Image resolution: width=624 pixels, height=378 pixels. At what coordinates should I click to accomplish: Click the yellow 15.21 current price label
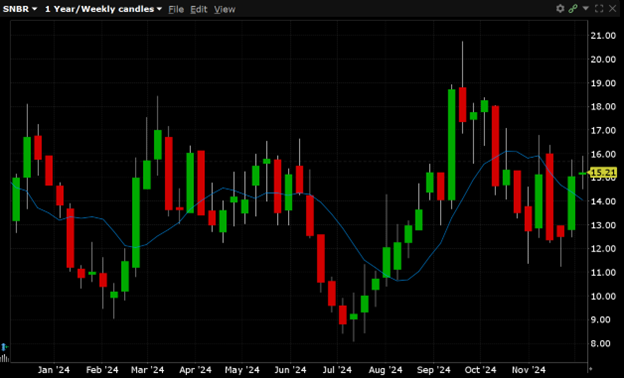[603, 173]
